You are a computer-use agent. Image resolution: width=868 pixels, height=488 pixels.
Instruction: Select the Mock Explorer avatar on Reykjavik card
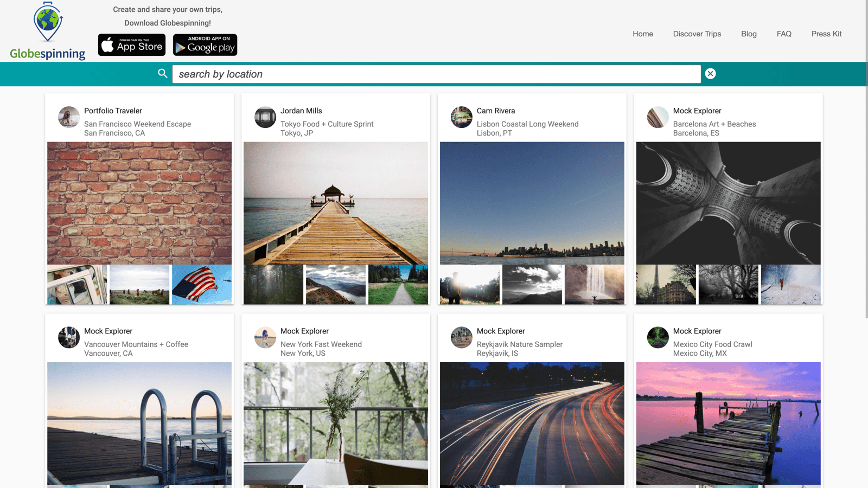(462, 338)
